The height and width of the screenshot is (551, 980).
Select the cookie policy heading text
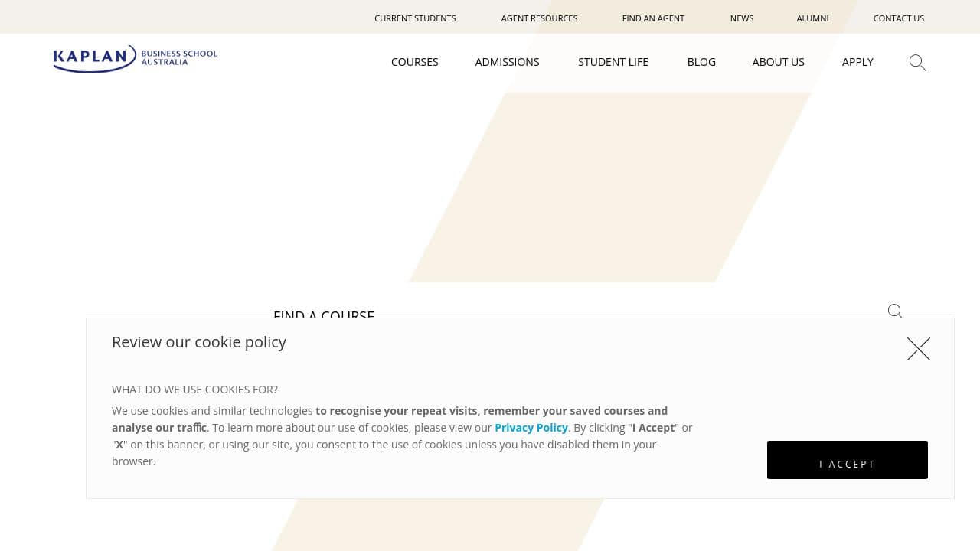(198, 341)
